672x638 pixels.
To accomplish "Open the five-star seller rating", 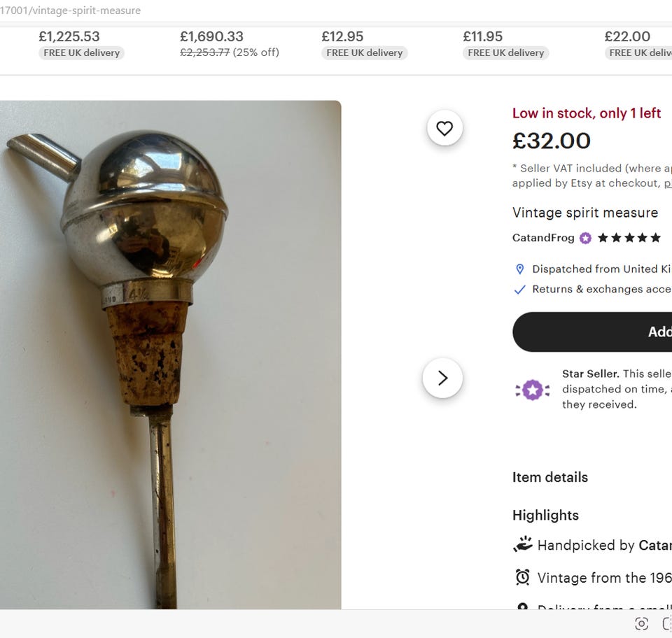I will point(629,238).
